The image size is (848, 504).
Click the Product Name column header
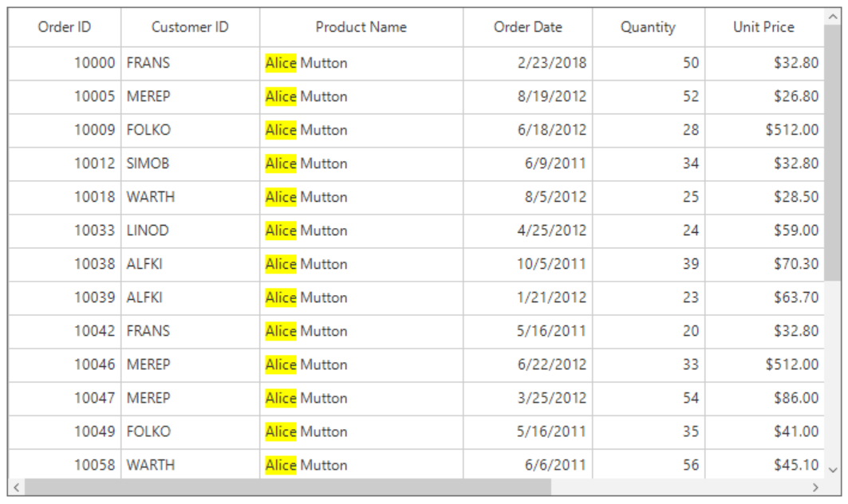pyautogui.click(x=361, y=27)
